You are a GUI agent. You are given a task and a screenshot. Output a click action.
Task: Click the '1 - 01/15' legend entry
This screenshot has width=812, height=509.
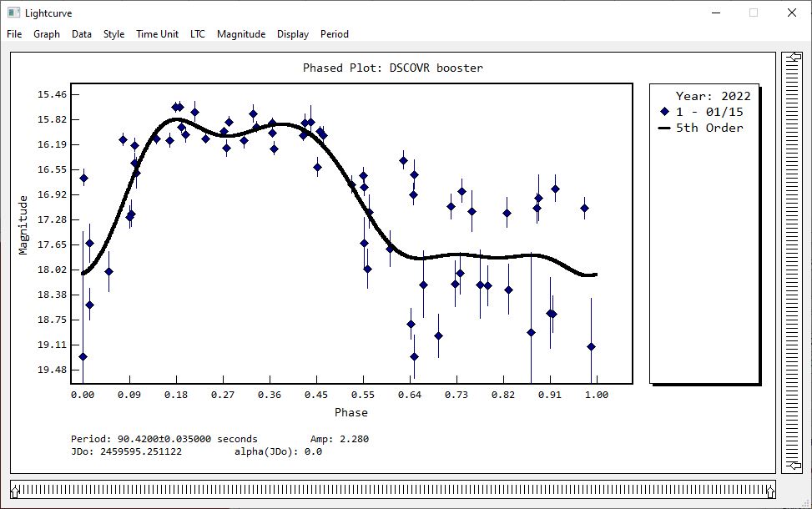pos(709,112)
